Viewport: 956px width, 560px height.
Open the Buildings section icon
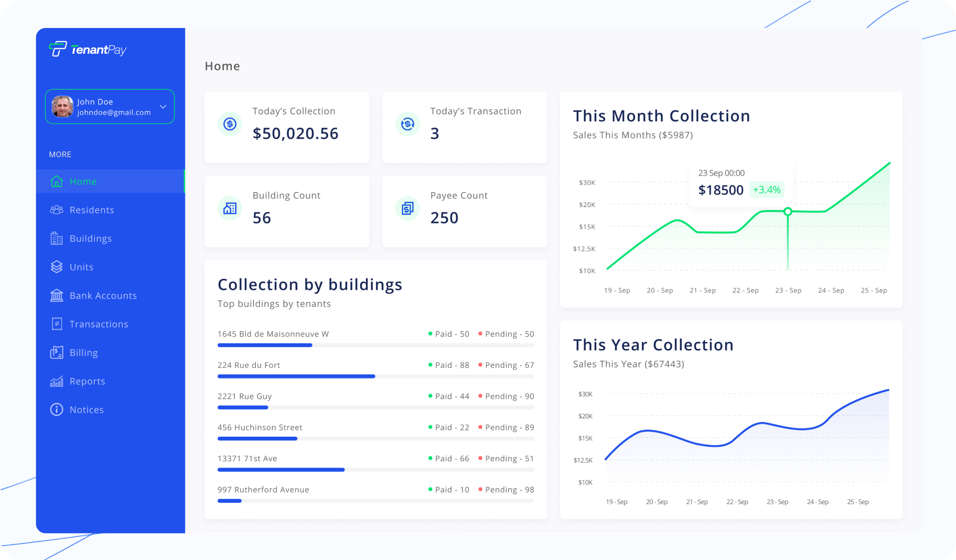(x=57, y=238)
